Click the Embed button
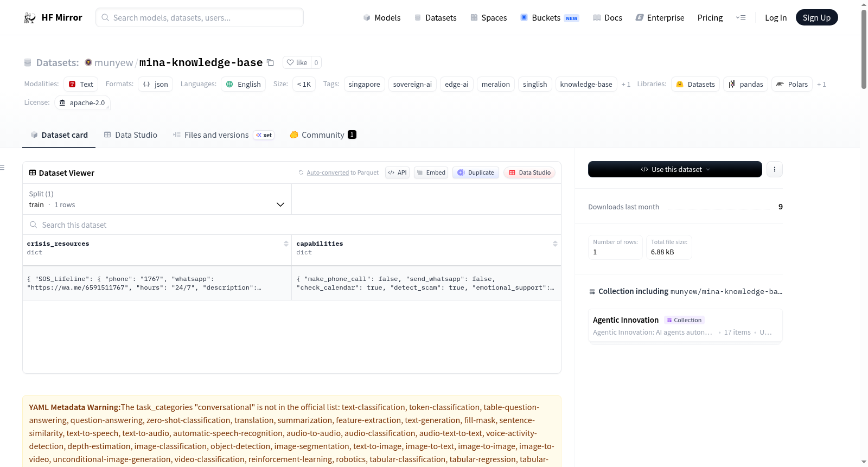The width and height of the screenshot is (868, 467). 431,172
